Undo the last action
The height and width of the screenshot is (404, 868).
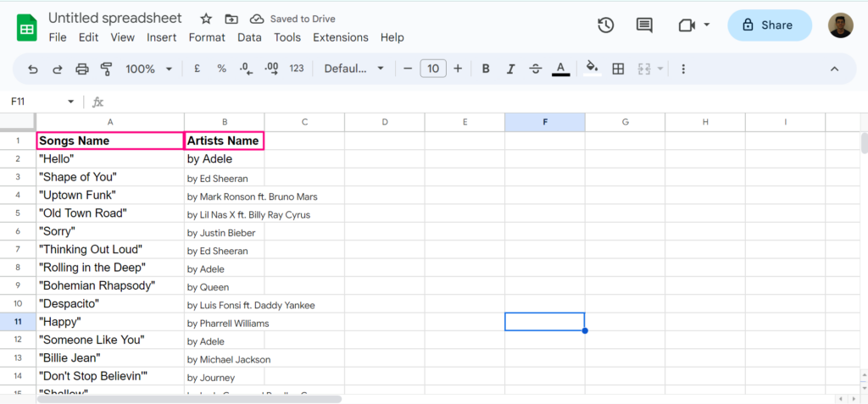[x=33, y=69]
